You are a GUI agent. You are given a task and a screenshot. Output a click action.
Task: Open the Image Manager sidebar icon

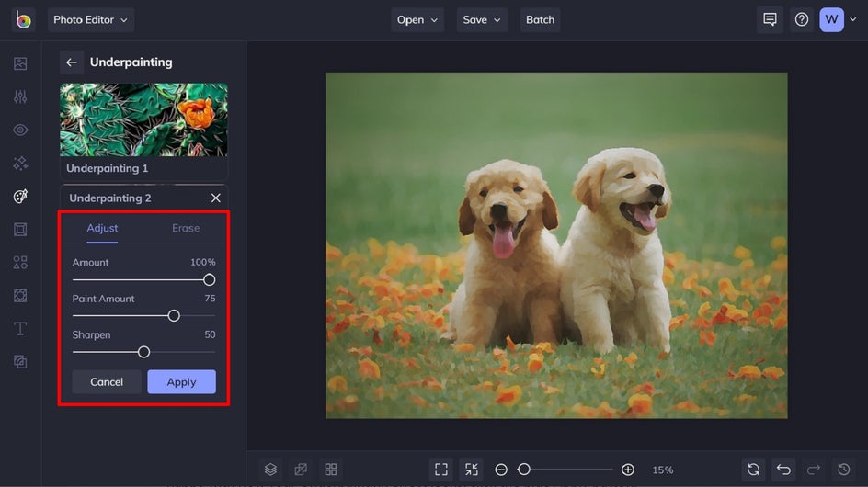(x=20, y=63)
